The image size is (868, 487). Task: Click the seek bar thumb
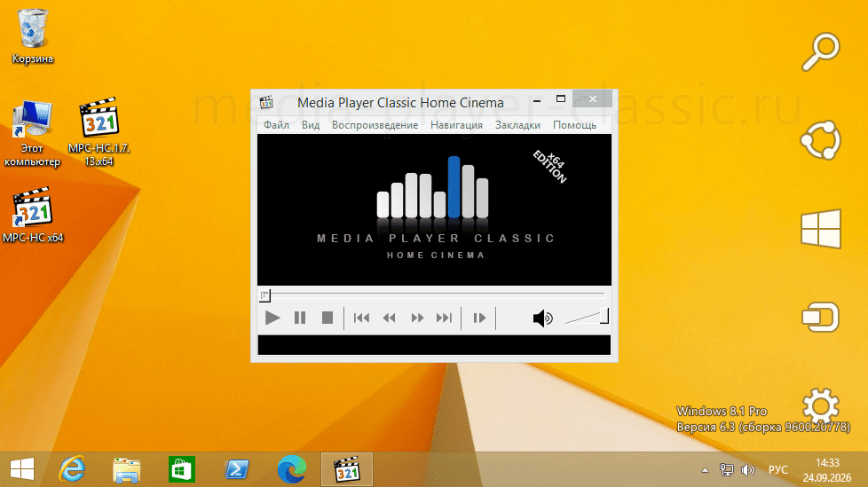point(265,295)
